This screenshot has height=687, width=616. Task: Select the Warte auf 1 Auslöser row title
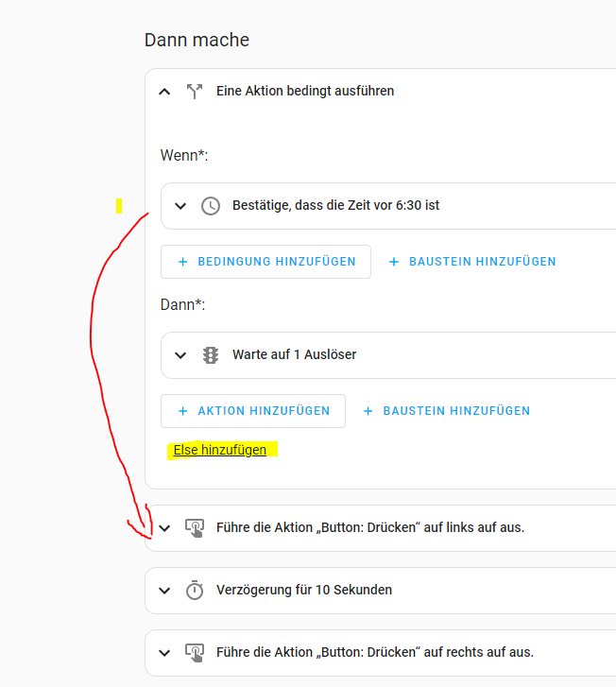pos(294,355)
